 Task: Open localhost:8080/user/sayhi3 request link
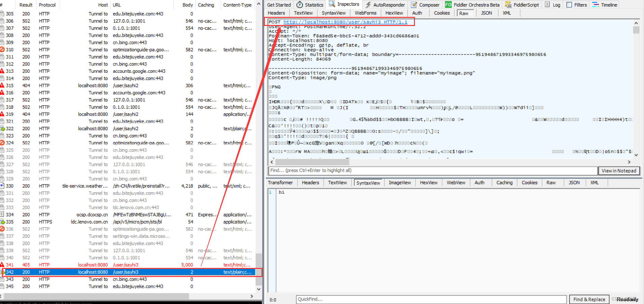coord(345,22)
